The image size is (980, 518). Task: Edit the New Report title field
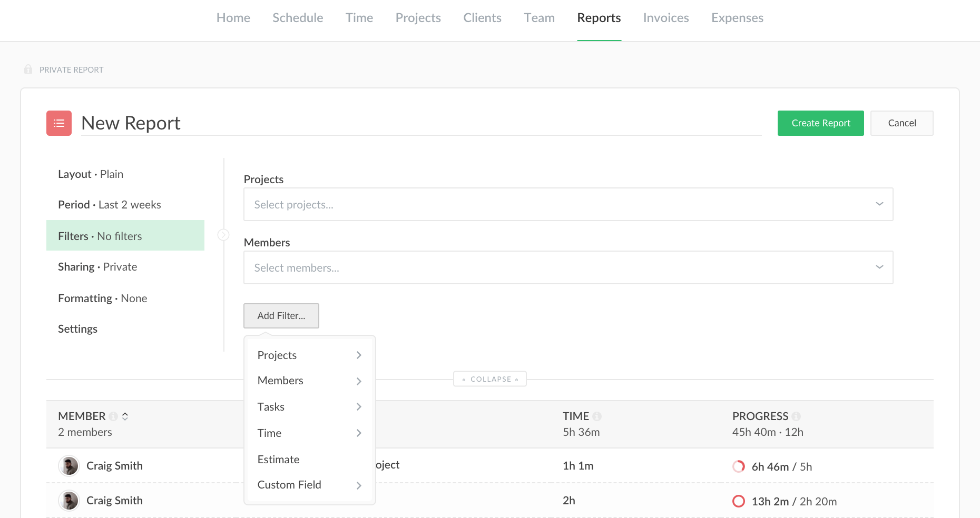coord(420,123)
